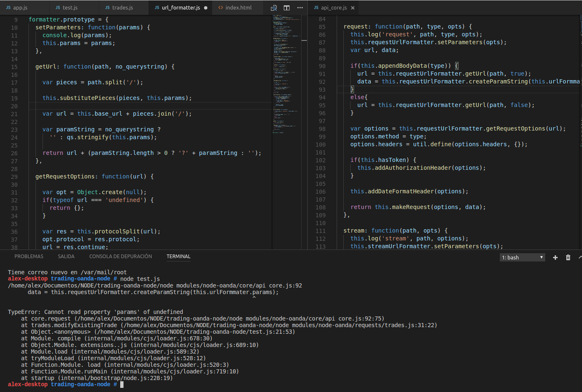
Task: Click the Open Changes icon in editor toolbar
Action: [x=274, y=8]
